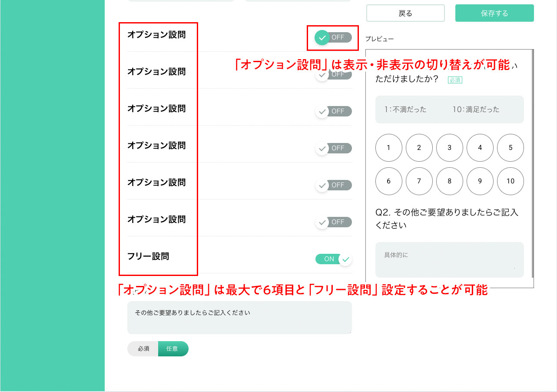This screenshot has width=557, height=392.
Task: Click the 具体的に preview text area
Action: tap(450, 260)
